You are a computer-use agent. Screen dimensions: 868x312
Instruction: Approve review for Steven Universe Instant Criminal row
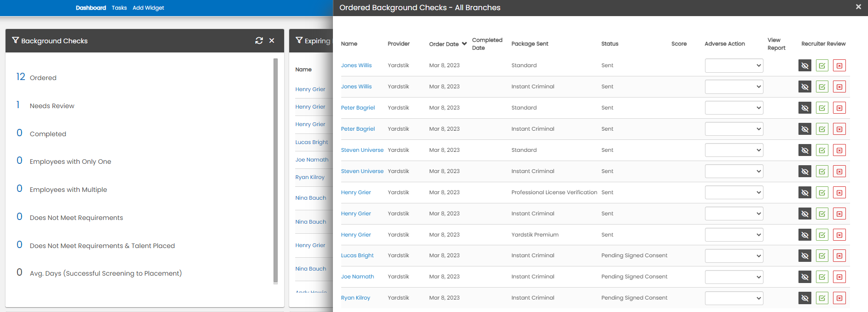(822, 171)
